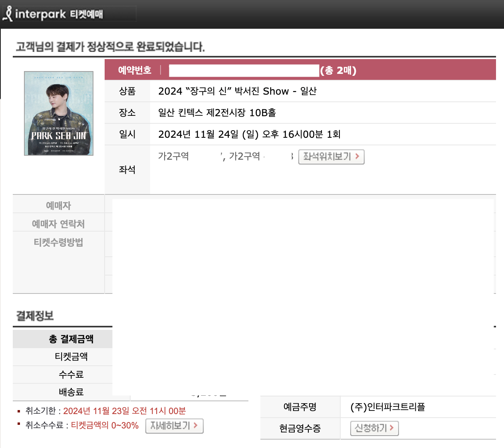Click the 일시 row label
Viewport: 504px width, 448px height.
pos(127,135)
